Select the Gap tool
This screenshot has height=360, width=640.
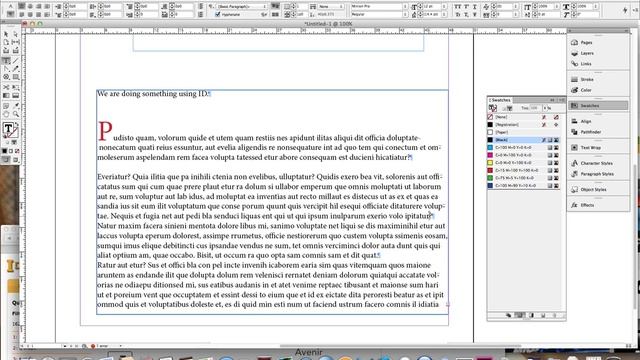pyautogui.click(x=16, y=42)
